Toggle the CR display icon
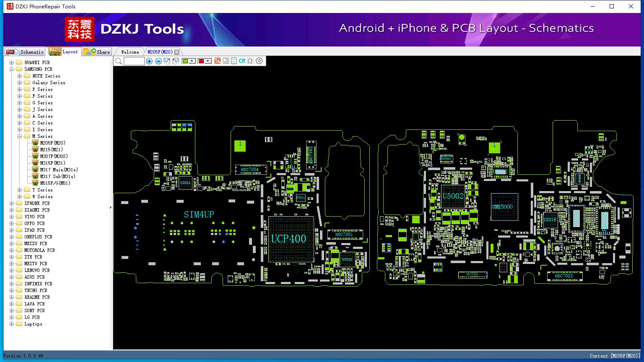This screenshot has width=644, height=362. [242, 61]
